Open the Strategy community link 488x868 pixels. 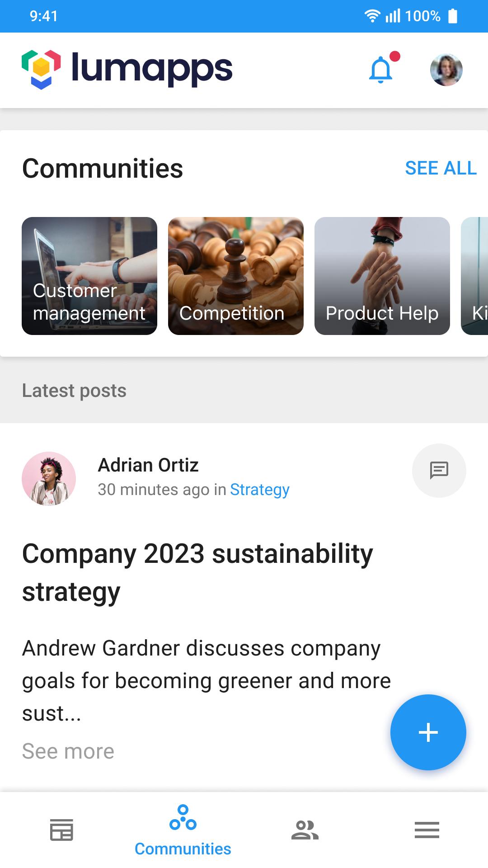click(x=260, y=490)
